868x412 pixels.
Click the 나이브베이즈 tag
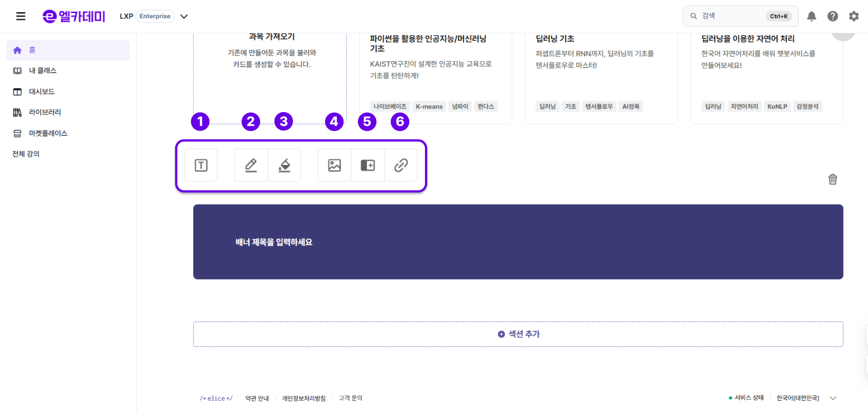click(390, 107)
